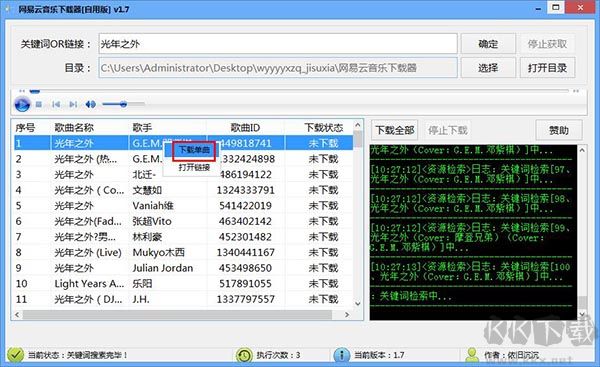Screen dimensions: 600x367
Task: Click the song list horizontal scrollbar thumb
Action: click(x=177, y=315)
